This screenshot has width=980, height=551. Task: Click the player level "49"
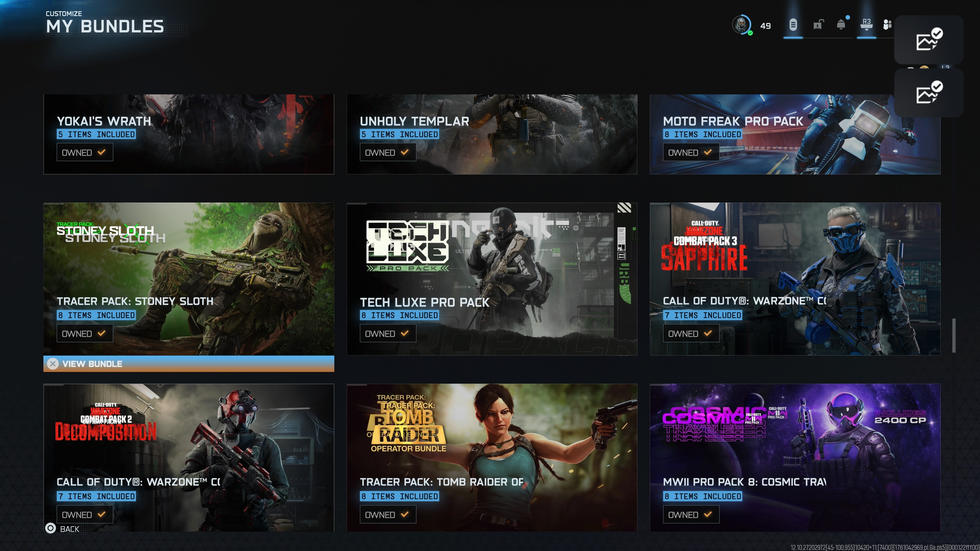[765, 26]
